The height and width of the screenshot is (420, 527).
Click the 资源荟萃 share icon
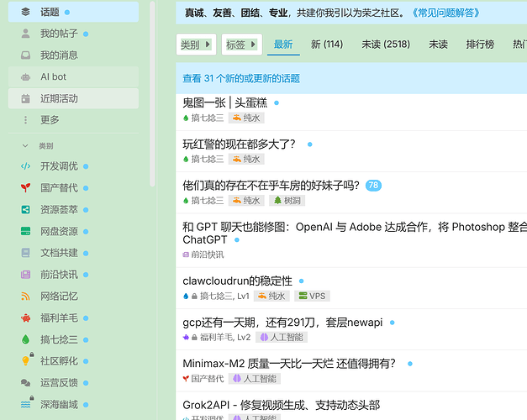click(x=25, y=210)
